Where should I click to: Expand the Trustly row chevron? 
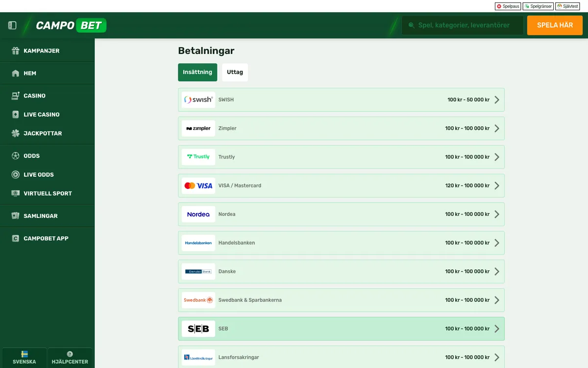[497, 157]
